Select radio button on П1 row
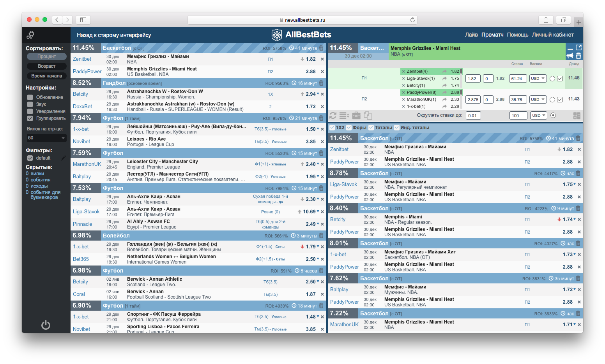This screenshot has height=364, width=605. tap(552, 79)
